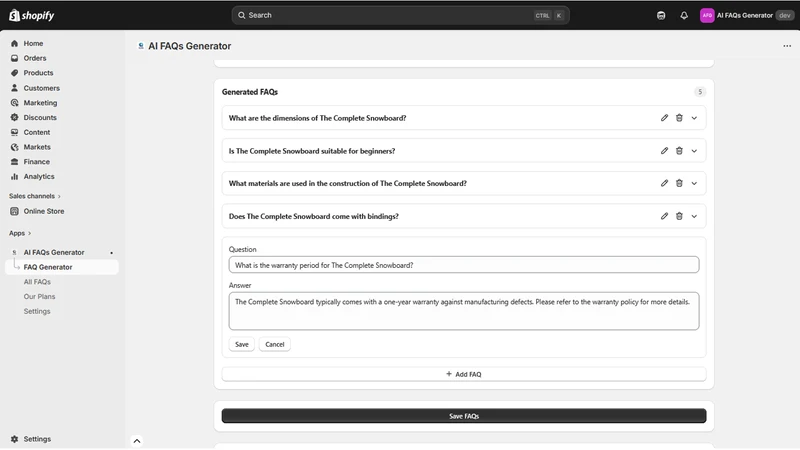The image size is (800, 450).
Task: Click the Generated FAQs heading
Action: (250, 92)
